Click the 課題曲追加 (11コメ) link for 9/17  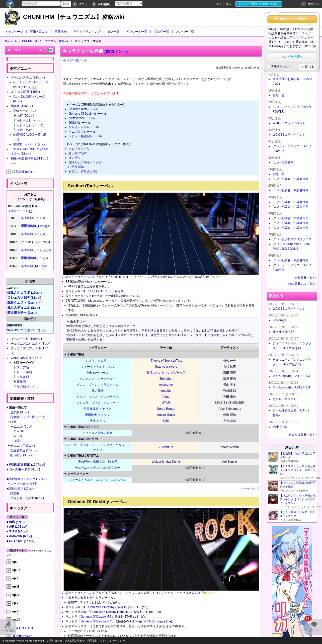click(x=34, y=226)
